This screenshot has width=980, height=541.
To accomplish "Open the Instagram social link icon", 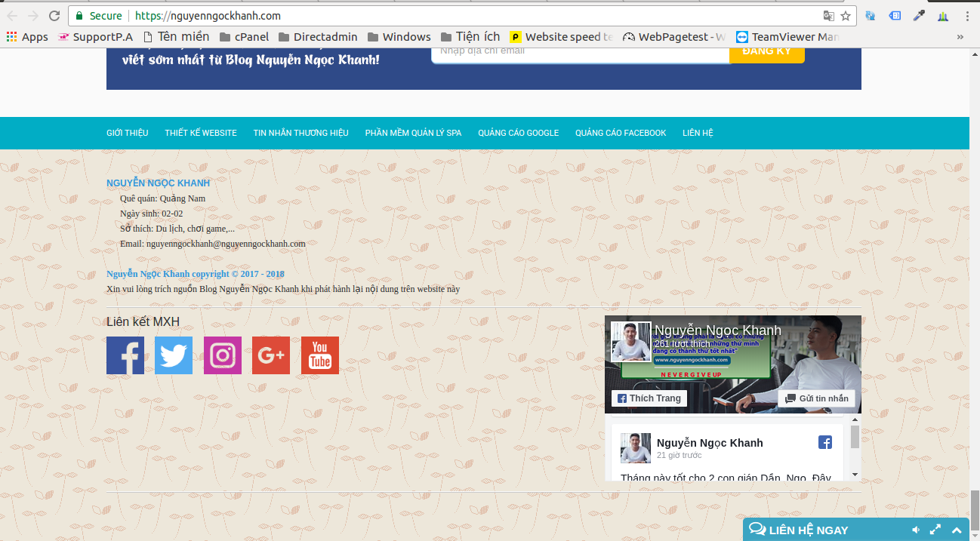I will (223, 355).
